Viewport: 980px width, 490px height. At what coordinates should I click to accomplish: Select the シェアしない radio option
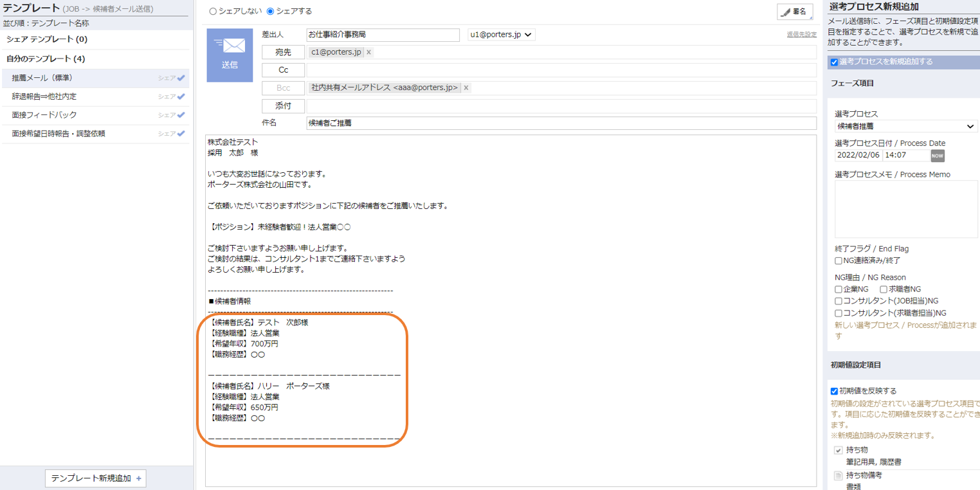213,11
